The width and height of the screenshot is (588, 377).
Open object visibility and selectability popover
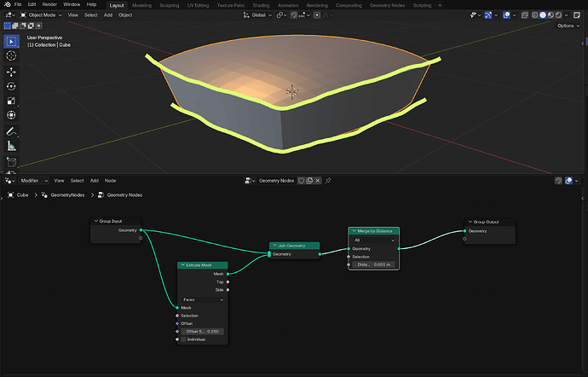[x=476, y=15]
